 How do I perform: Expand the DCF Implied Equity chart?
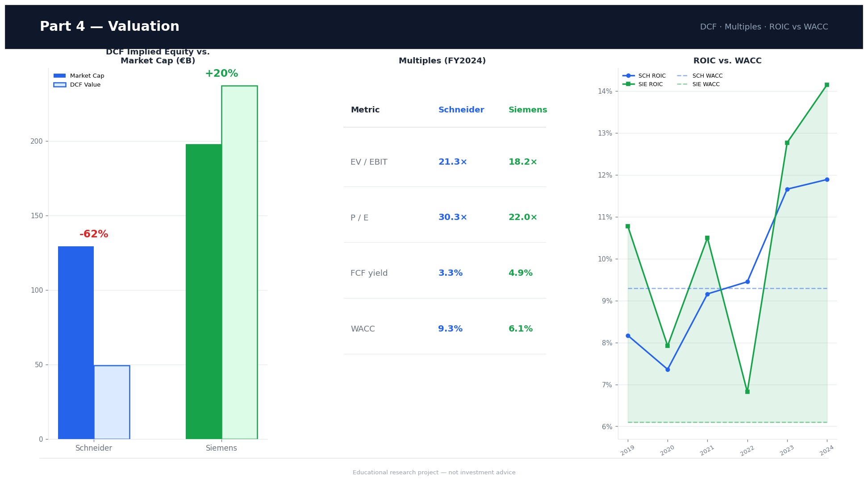(157, 56)
